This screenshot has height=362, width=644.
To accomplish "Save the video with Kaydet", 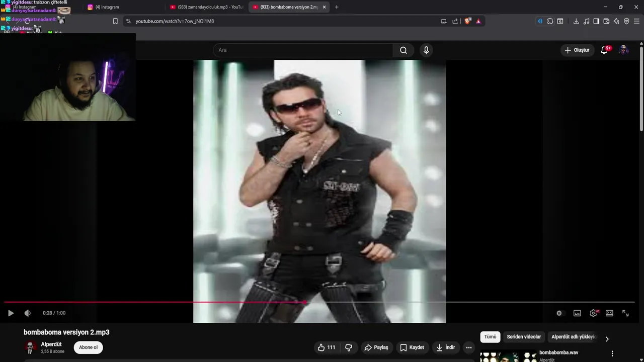I will point(412,347).
